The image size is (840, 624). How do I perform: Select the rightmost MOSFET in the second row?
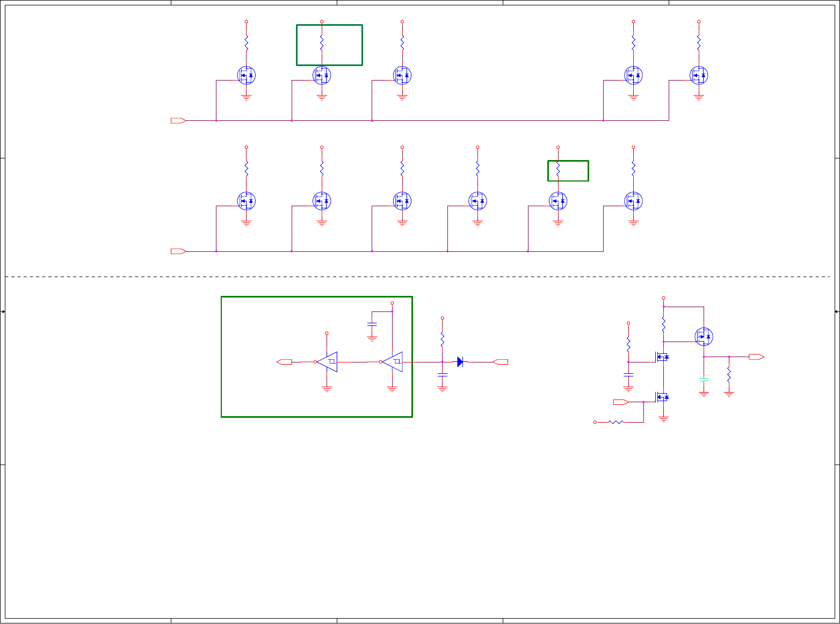633,201
